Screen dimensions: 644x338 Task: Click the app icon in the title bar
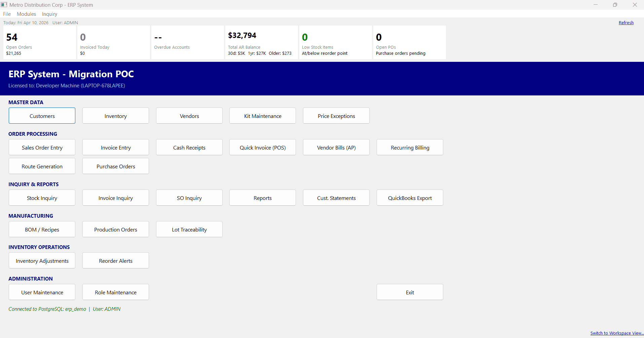click(x=4, y=5)
